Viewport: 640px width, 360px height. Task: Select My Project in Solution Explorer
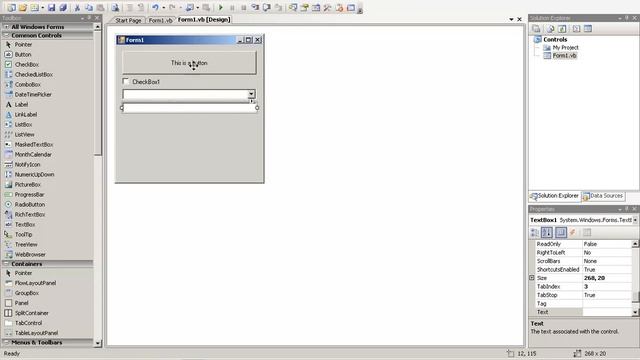pyautogui.click(x=565, y=48)
